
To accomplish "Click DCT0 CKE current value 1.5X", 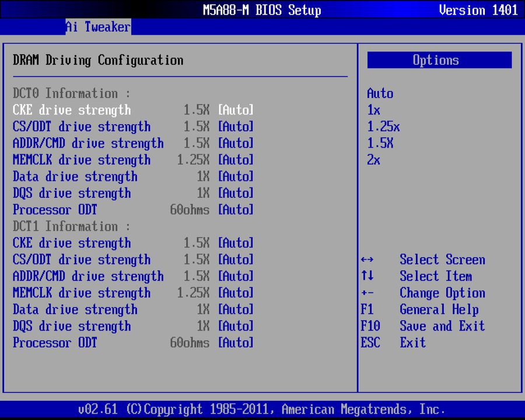I will click(197, 110).
